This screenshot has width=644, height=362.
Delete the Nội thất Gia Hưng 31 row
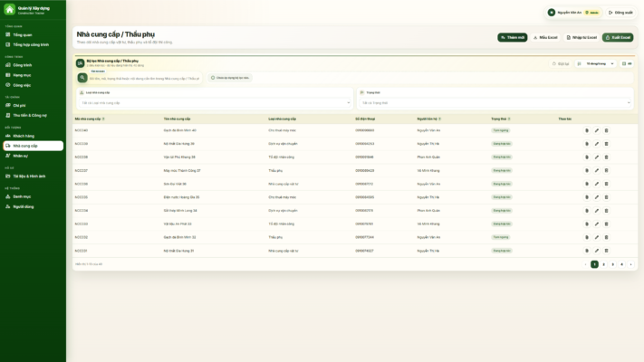(x=606, y=251)
